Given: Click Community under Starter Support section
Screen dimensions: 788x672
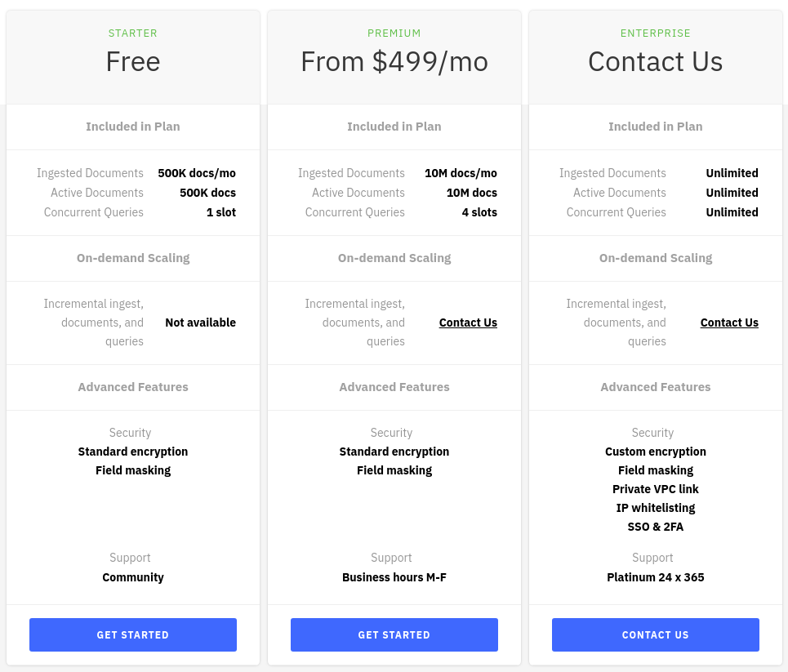Looking at the screenshot, I should click(x=132, y=577).
